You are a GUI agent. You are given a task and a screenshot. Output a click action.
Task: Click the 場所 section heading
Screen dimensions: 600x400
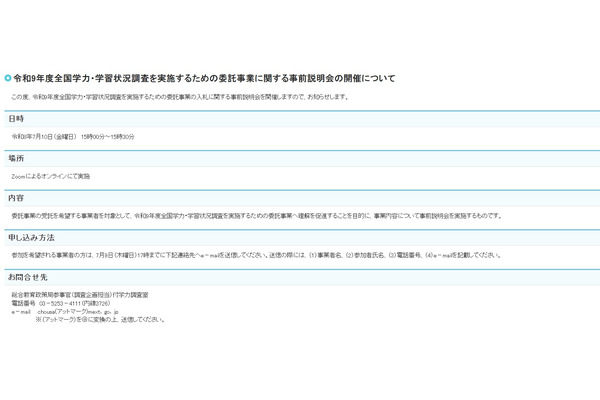(x=16, y=158)
